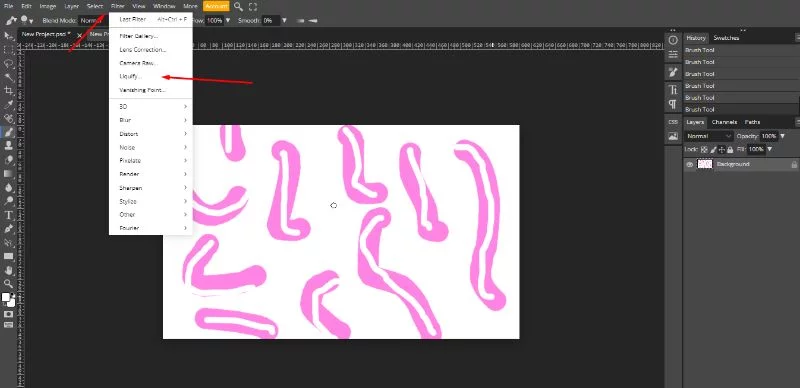Image resolution: width=800 pixels, height=388 pixels.
Task: Select the Rectangle Select tool
Action: point(9,50)
